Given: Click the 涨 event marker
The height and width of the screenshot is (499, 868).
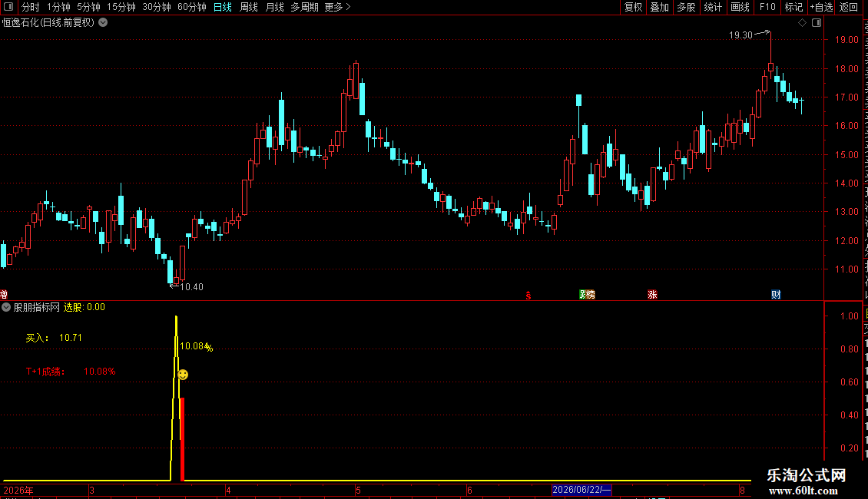Looking at the screenshot, I should click(652, 294).
